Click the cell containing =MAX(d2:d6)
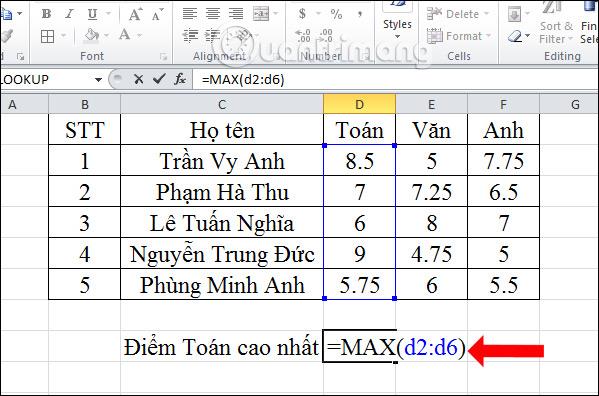599x396 pixels. 359,346
